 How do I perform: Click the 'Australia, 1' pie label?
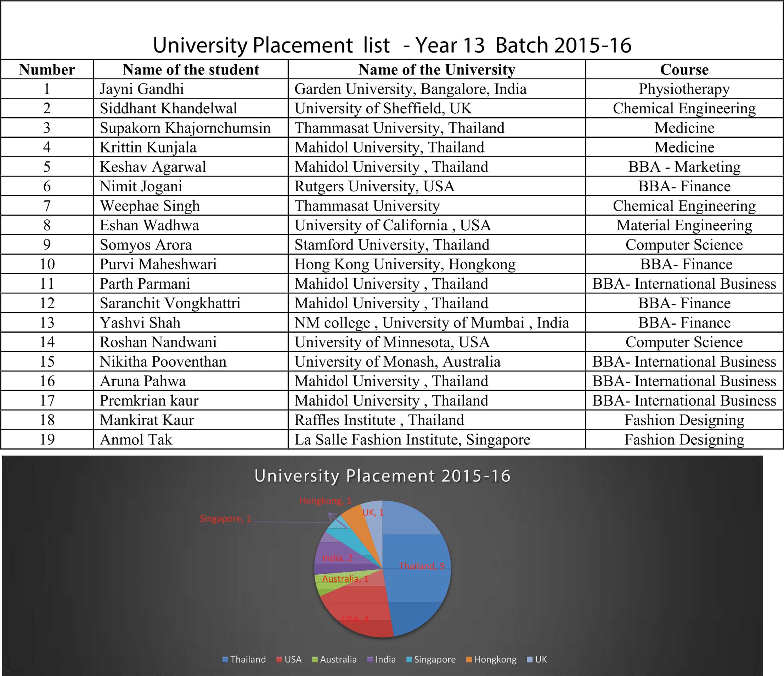pos(345,579)
